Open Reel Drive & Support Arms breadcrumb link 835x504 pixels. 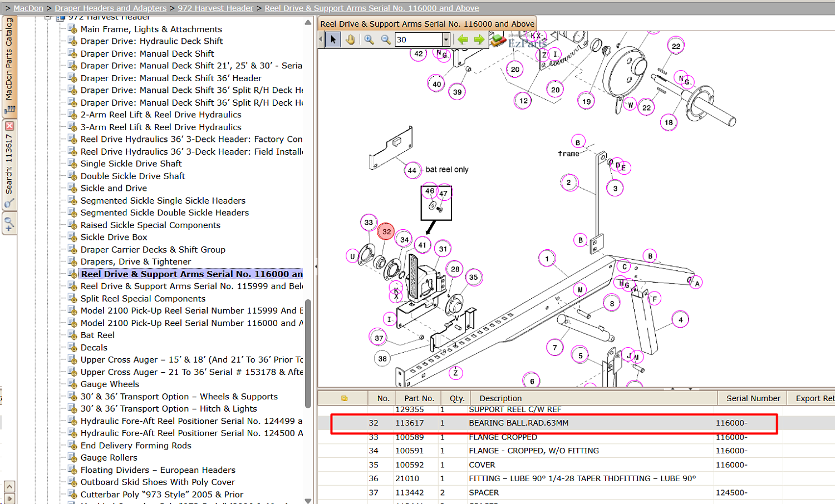(x=372, y=8)
